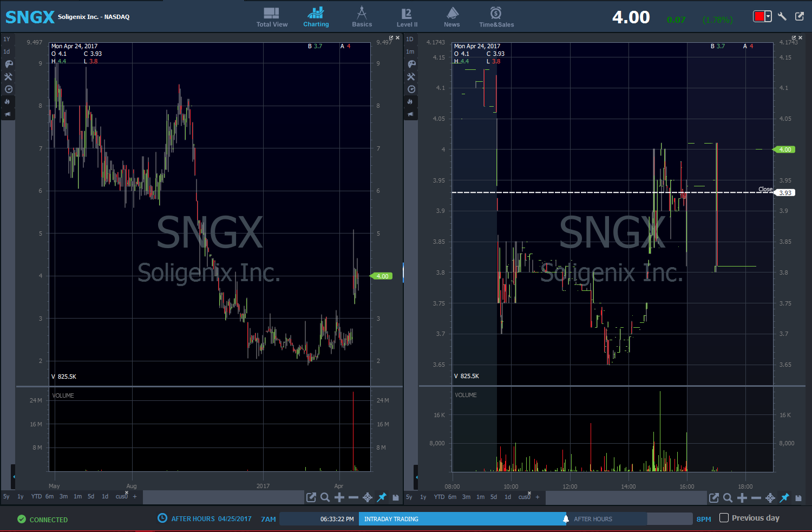
Task: Open the 1m interval selector on right chart
Action: (410, 51)
